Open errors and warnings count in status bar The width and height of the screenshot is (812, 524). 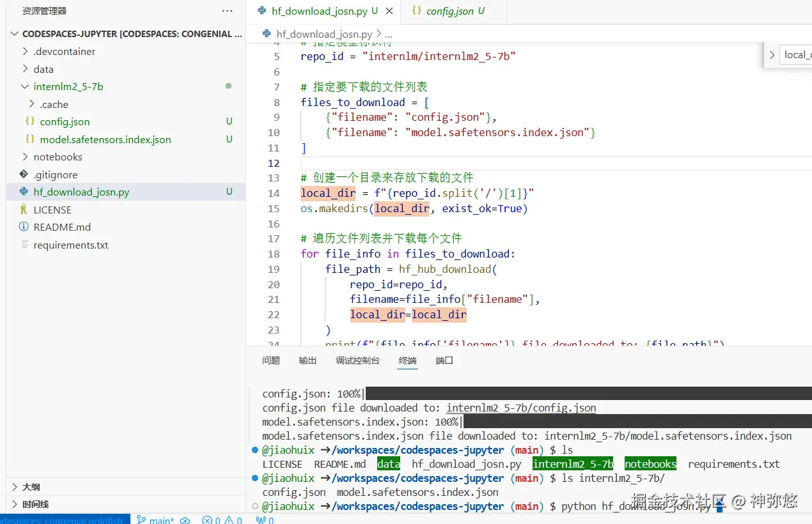(222, 520)
